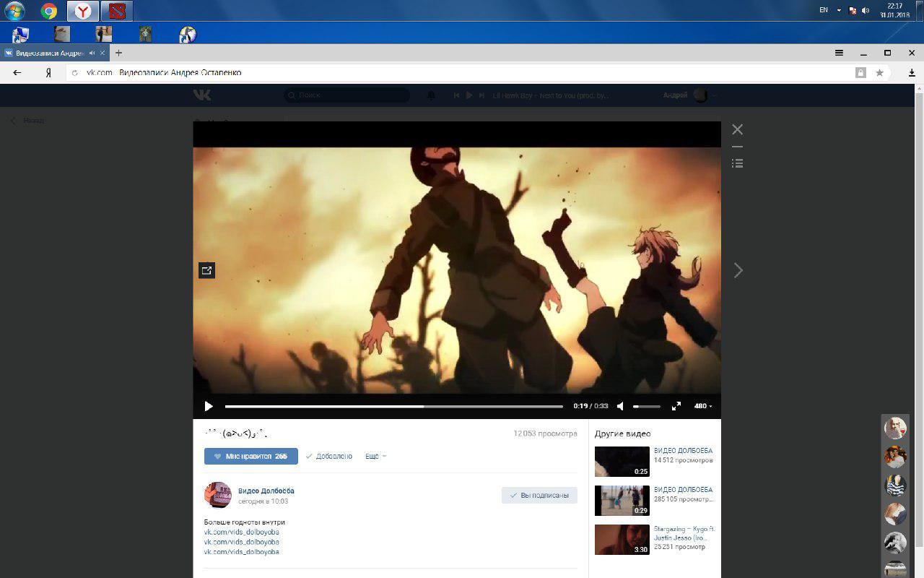Open a new browser tab
The image size is (924, 578).
119,53
